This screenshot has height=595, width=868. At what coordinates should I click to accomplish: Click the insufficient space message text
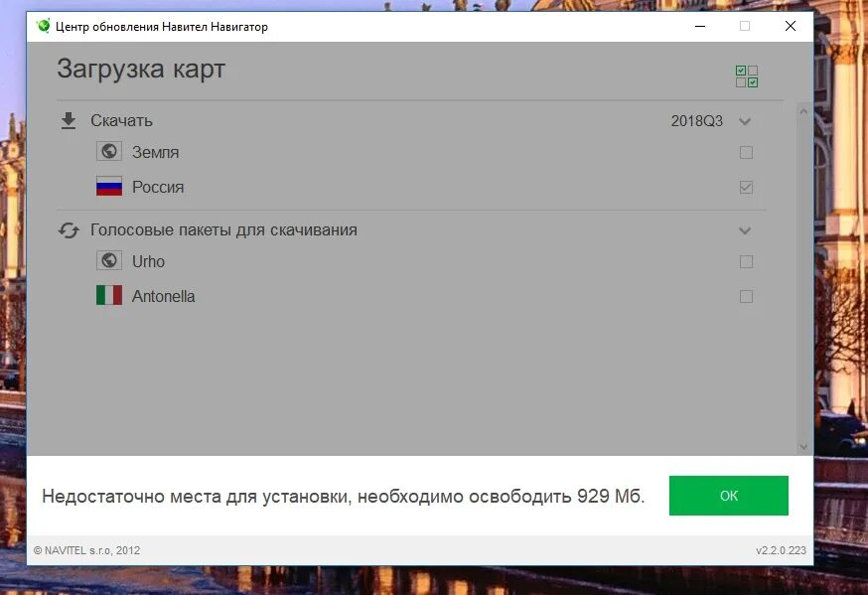(x=344, y=496)
